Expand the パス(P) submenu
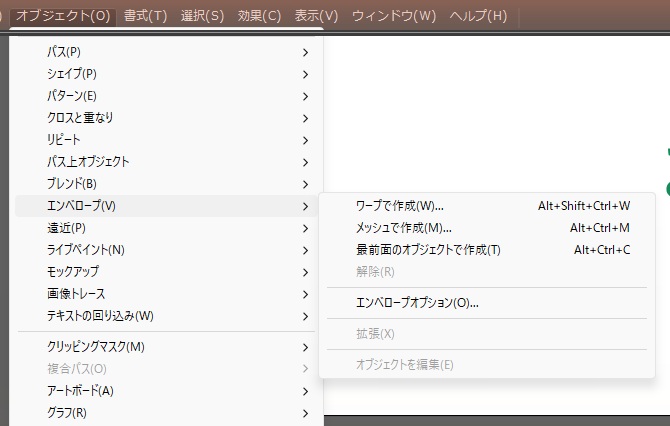The image size is (670, 426). tap(166, 52)
